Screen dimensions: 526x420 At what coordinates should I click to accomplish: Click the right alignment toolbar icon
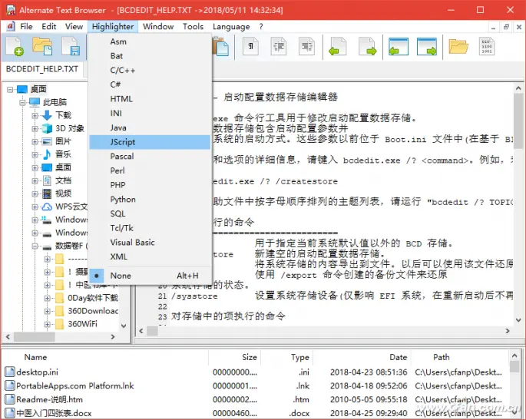coord(306,46)
